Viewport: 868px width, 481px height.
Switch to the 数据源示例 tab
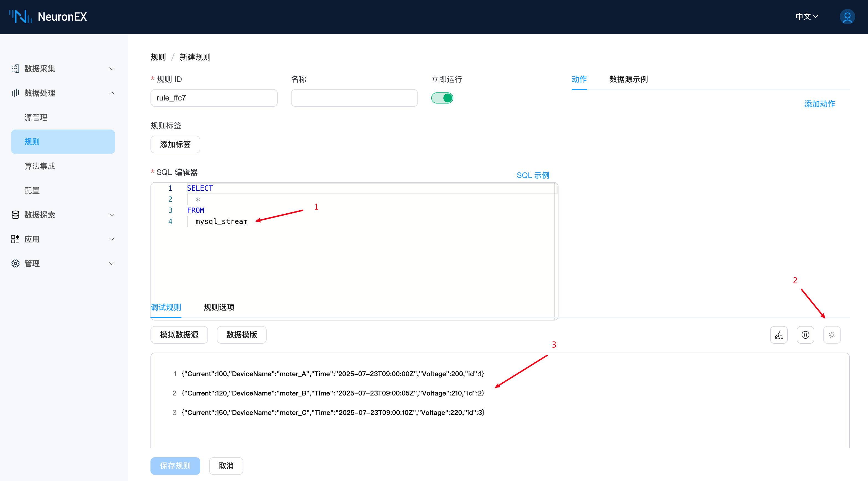tap(628, 79)
